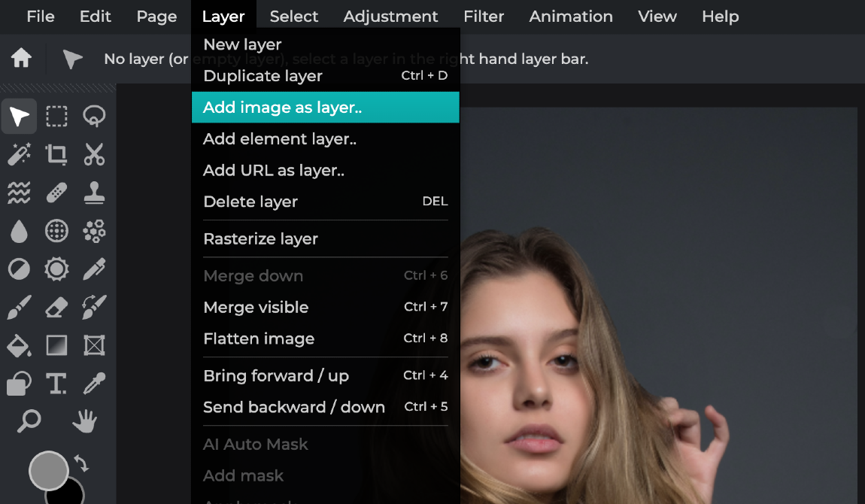Viewport: 865px width, 504px height.
Task: Open the Adjustment menu
Action: coord(390,16)
